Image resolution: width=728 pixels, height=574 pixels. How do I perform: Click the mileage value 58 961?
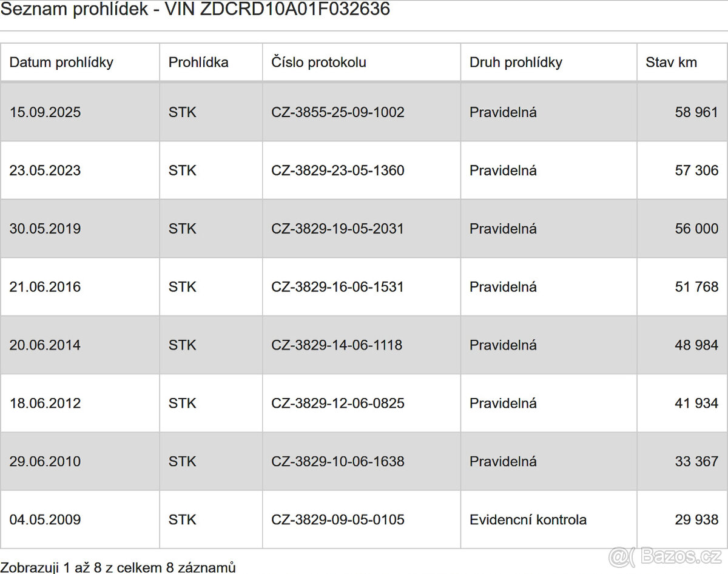[696, 112]
